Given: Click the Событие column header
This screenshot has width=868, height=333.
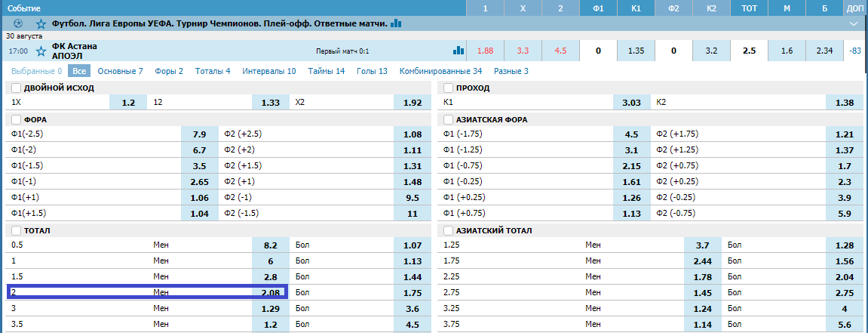Looking at the screenshot, I should pos(24,9).
